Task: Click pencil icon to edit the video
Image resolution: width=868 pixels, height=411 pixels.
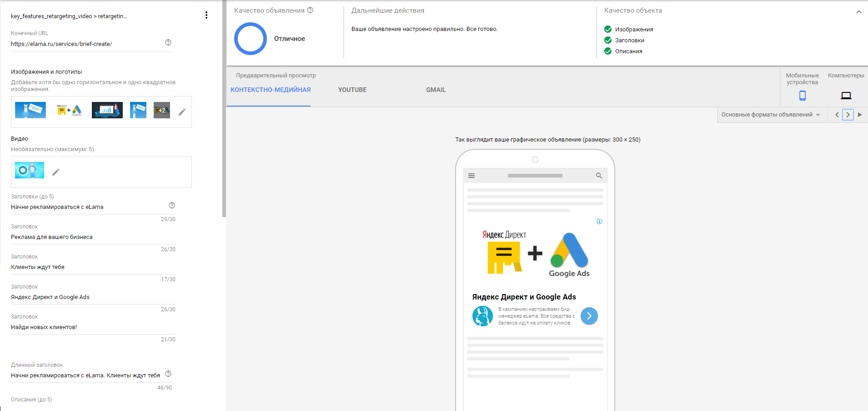Action: [56, 172]
